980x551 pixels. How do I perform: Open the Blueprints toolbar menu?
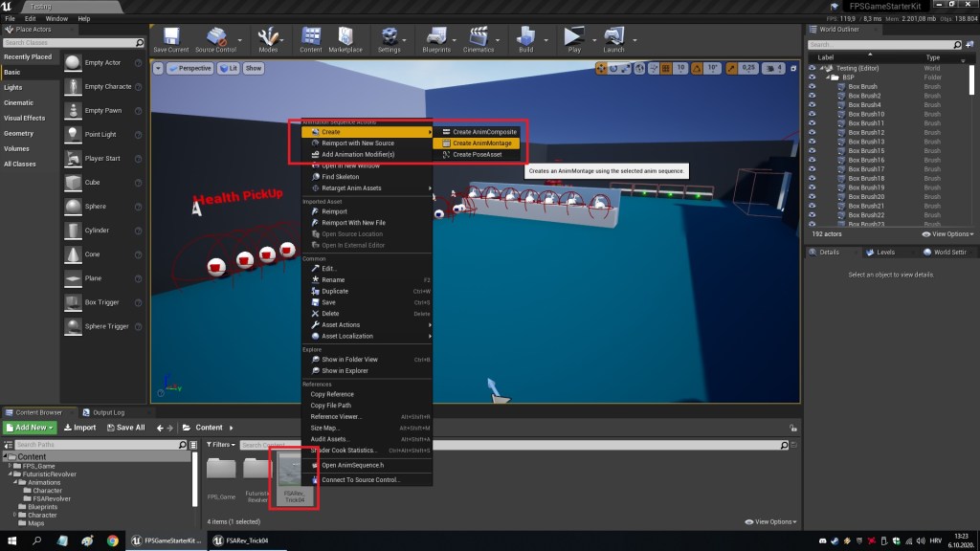[x=435, y=38]
